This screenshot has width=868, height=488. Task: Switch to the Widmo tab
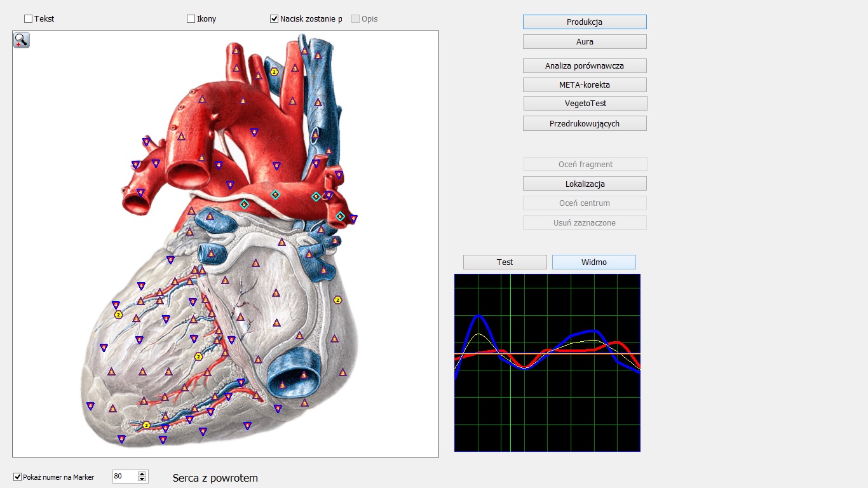pos(594,262)
